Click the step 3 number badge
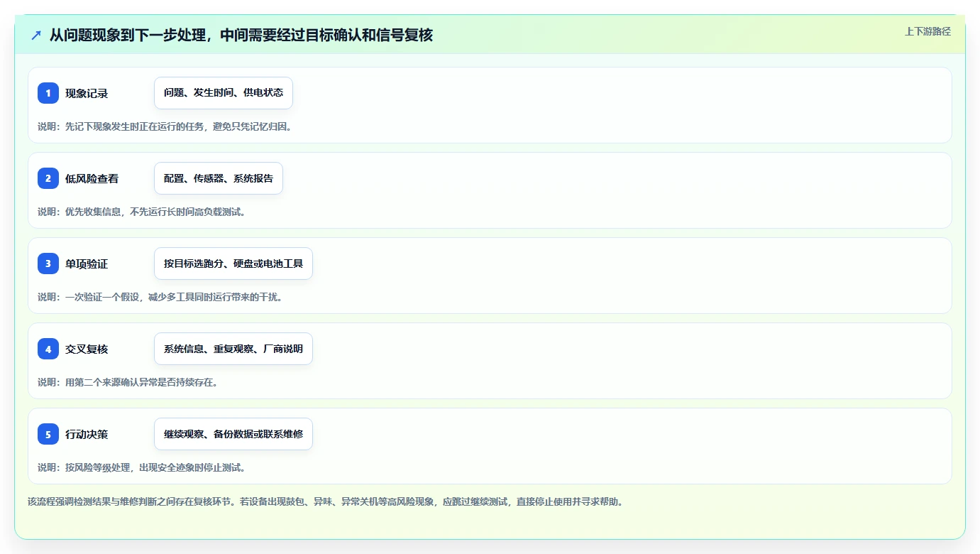Image resolution: width=980 pixels, height=554 pixels. pos(48,264)
